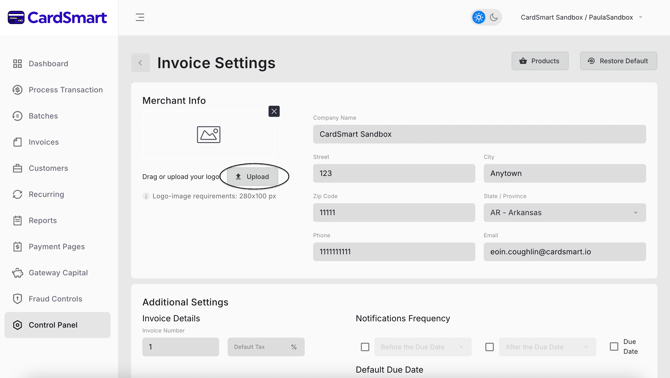
Task: Click the Merchant Info heading
Action: click(x=174, y=100)
